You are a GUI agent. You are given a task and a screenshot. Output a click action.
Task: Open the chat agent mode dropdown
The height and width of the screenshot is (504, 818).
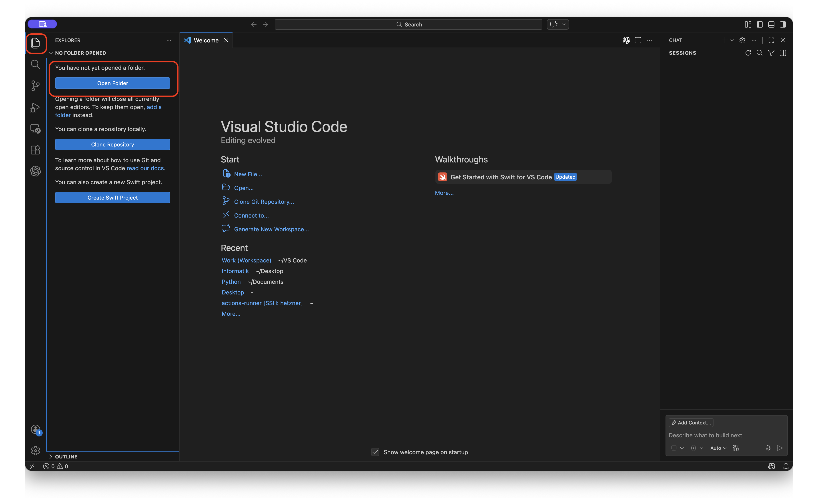[x=697, y=448]
